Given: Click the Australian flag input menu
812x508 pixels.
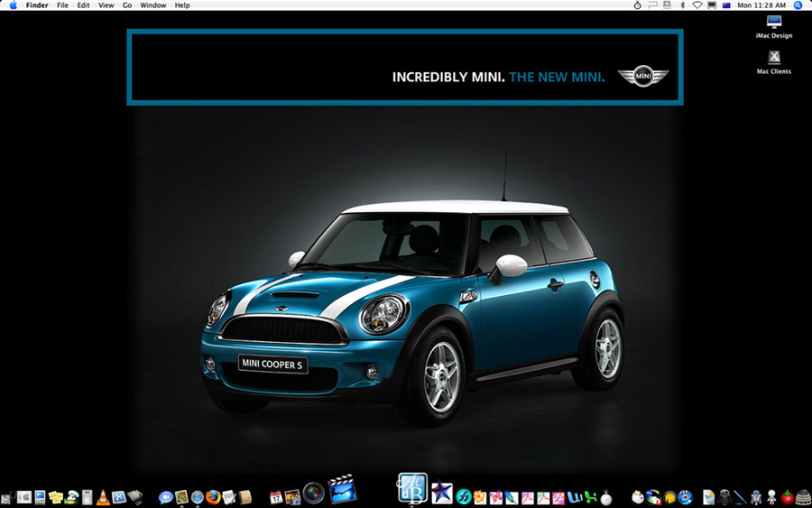Looking at the screenshot, I should tap(726, 5).
